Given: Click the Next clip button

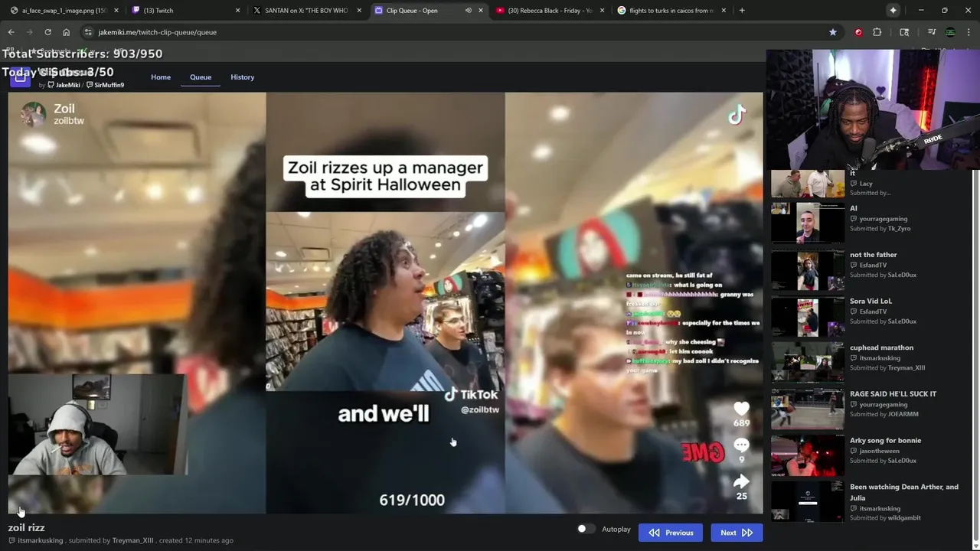Looking at the screenshot, I should pyautogui.click(x=737, y=533).
